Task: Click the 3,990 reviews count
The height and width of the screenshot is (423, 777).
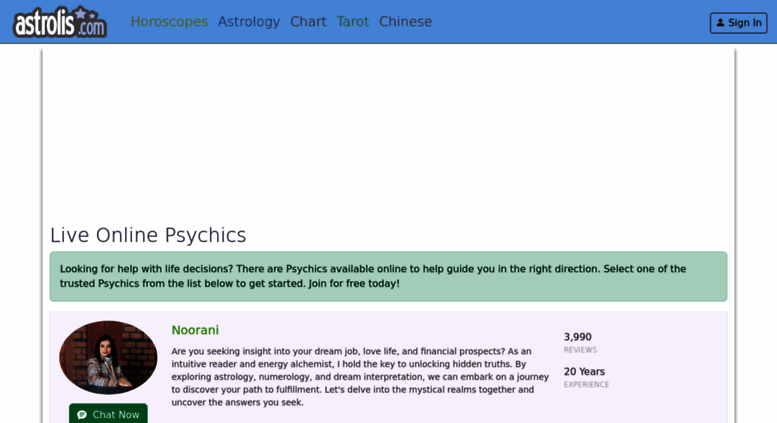Action: coord(578,337)
